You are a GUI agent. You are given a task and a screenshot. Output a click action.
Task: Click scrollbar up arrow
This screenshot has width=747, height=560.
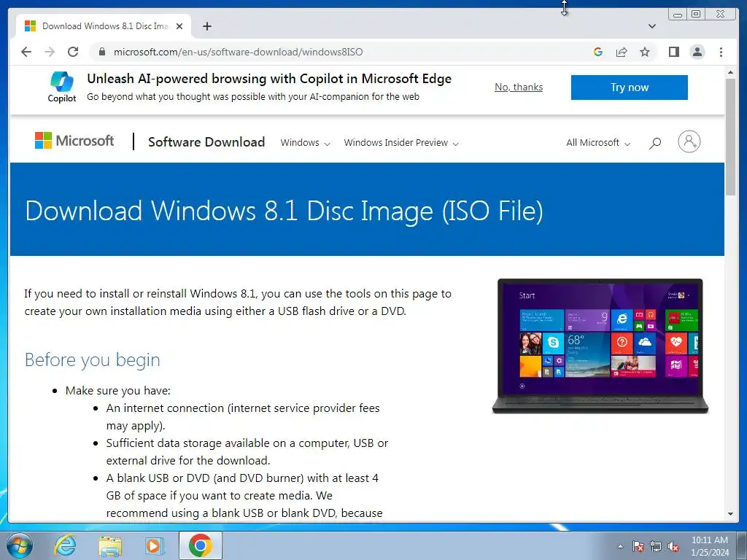pyautogui.click(x=730, y=72)
